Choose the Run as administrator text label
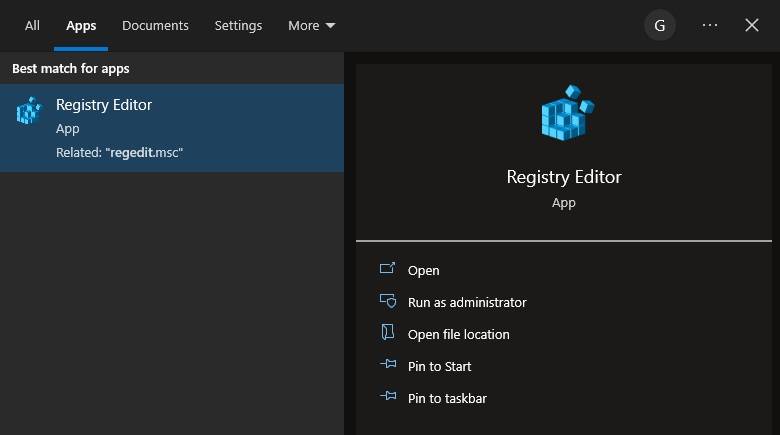 (467, 302)
